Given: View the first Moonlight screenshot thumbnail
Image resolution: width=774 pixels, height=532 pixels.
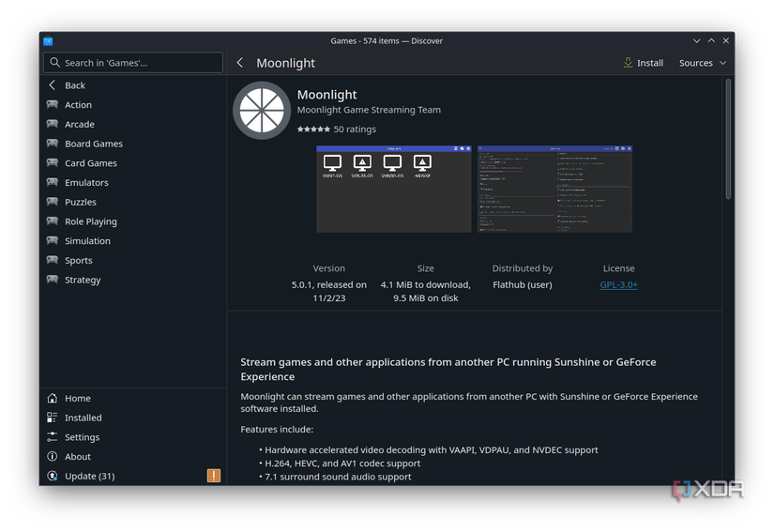Looking at the screenshot, I should coord(393,189).
